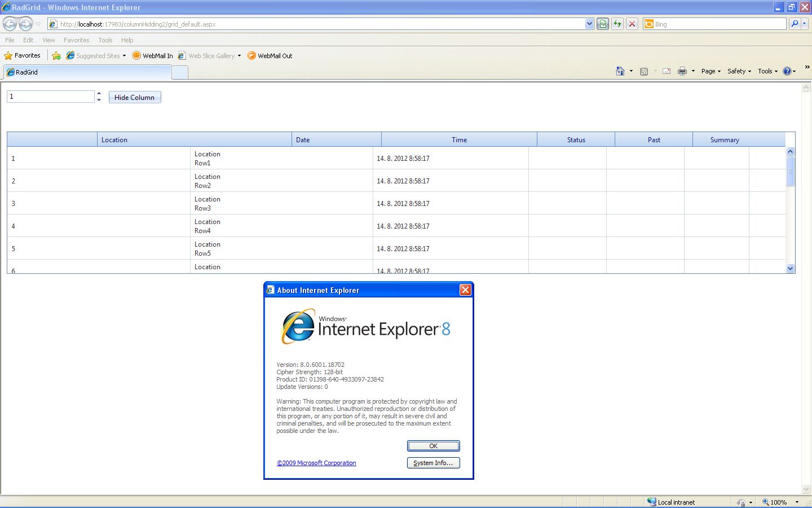Click the Read Mail icon
The height and width of the screenshot is (508, 812).
tap(667, 71)
